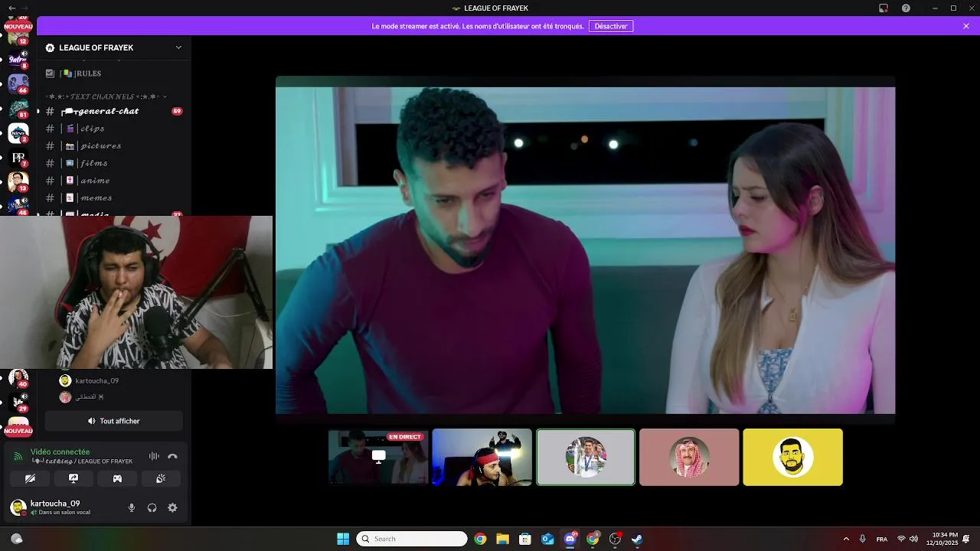
Task: Open the soundboard button
Action: (x=161, y=478)
